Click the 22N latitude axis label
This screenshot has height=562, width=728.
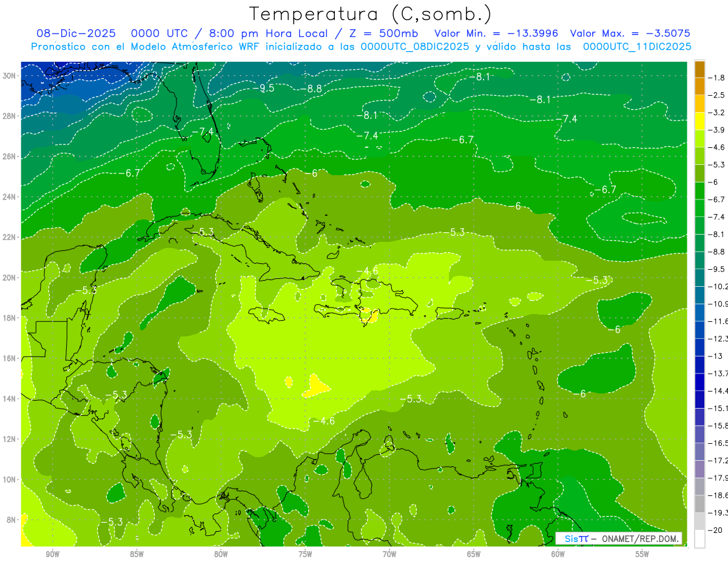tap(9, 237)
